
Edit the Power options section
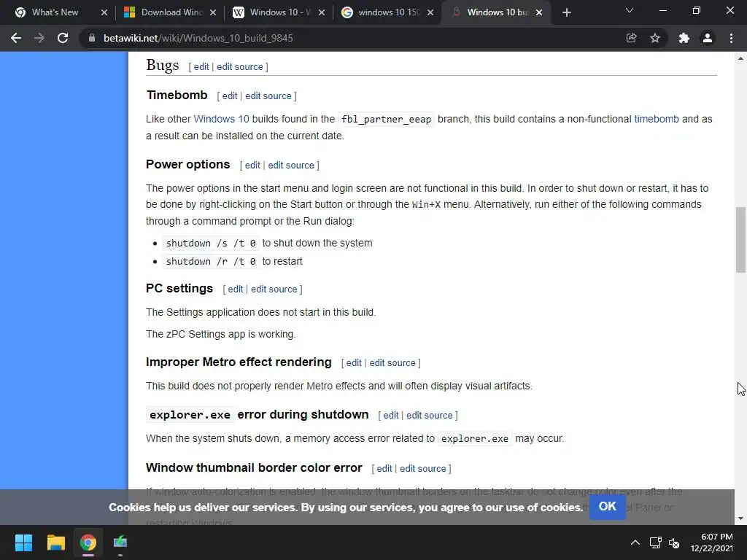pos(252,166)
